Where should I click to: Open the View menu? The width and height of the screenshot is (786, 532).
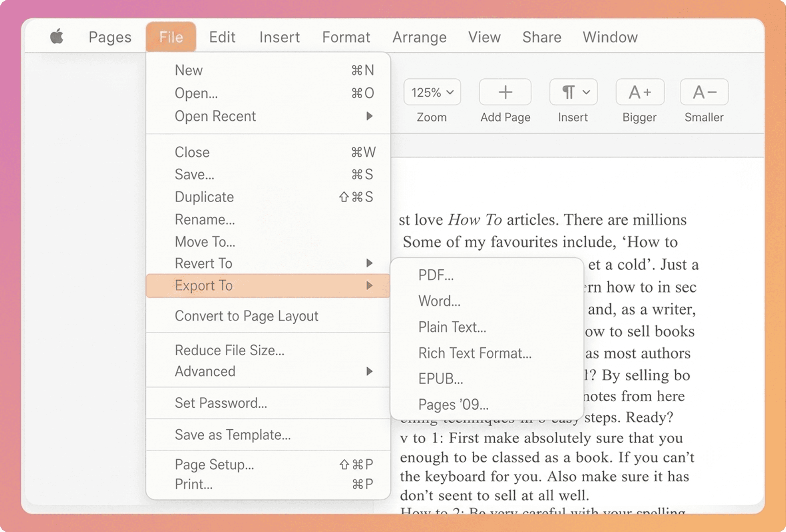click(x=484, y=37)
